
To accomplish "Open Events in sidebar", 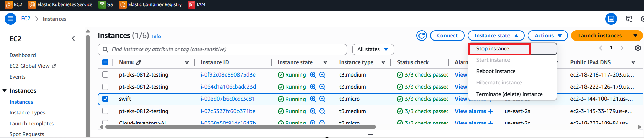I will 17,77.
